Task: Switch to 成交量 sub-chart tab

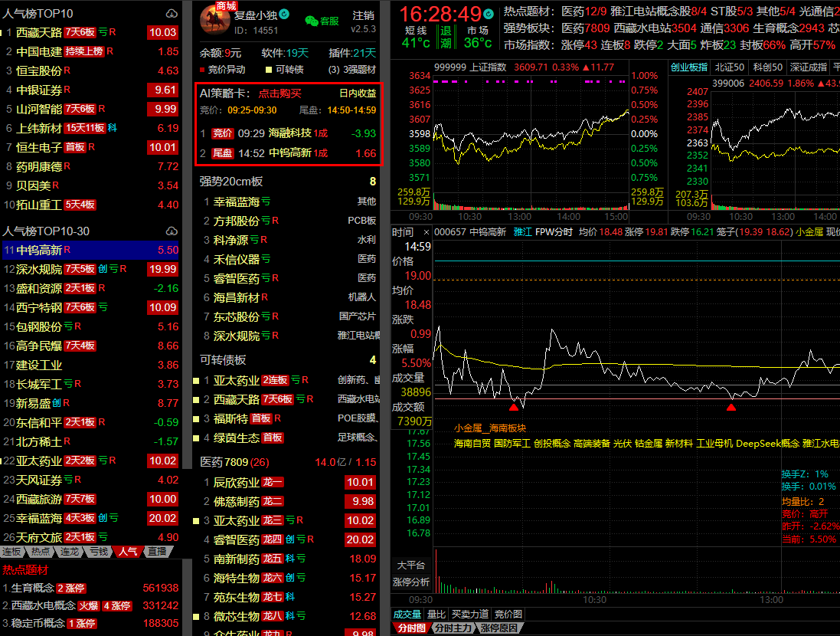Action: 407,615
